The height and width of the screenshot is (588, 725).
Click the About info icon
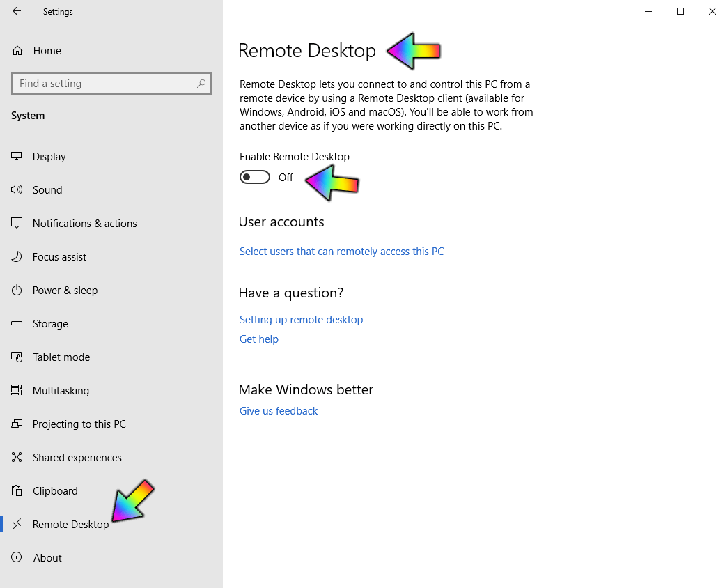17,557
